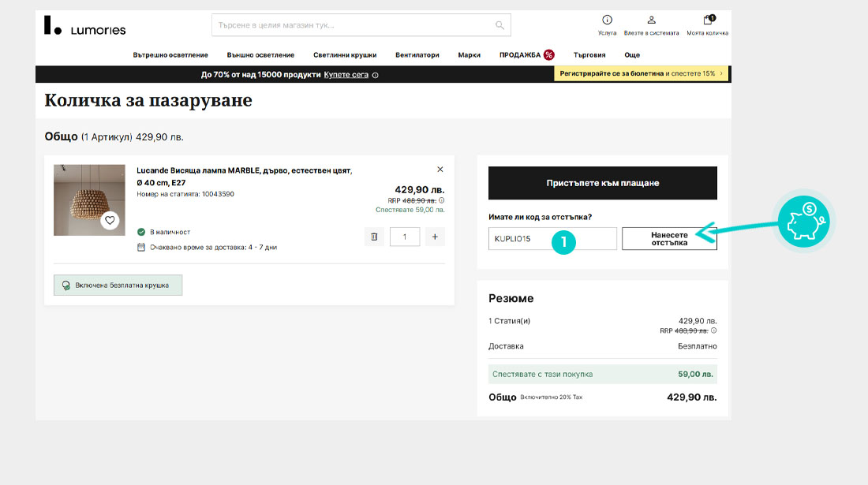
Task: Expand the Още menu
Action: pyautogui.click(x=632, y=55)
